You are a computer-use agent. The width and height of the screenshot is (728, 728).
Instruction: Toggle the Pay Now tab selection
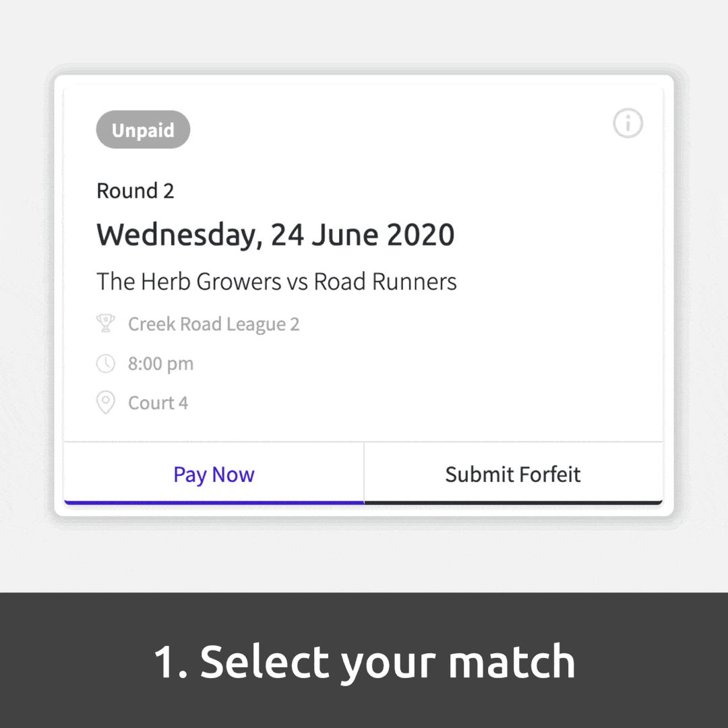click(x=214, y=475)
